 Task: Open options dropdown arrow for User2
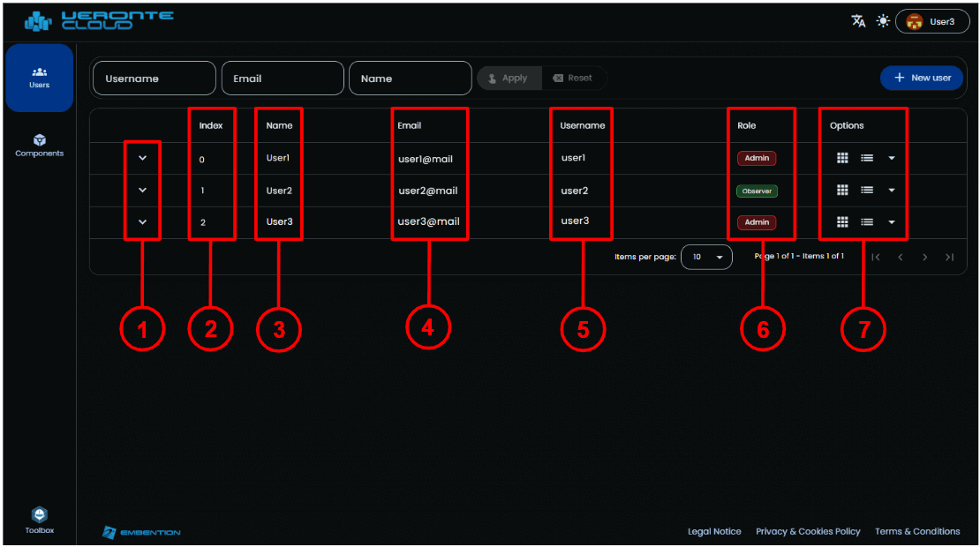pos(891,191)
